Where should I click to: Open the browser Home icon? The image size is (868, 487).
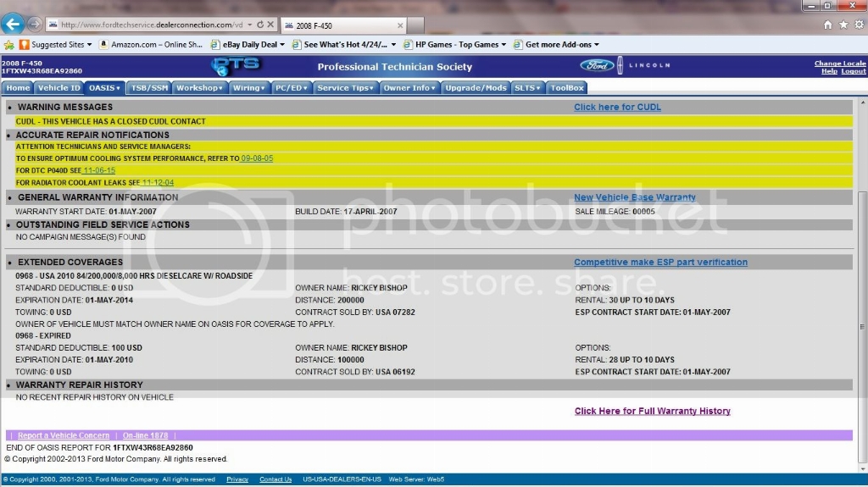[827, 25]
